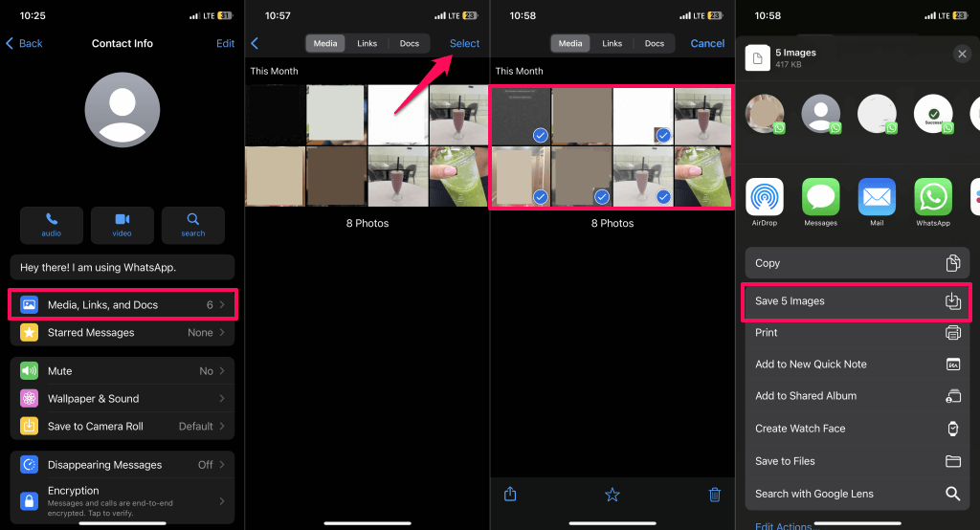Viewport: 980px width, 530px height.
Task: Tap Edit on Contact Info
Action: [225, 43]
